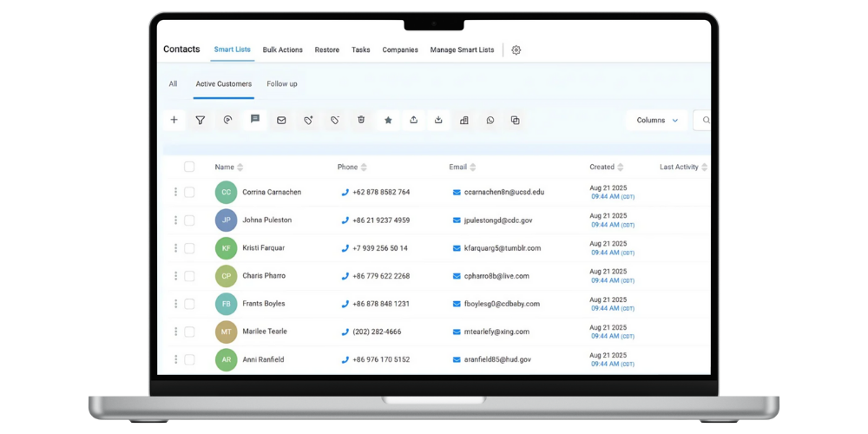
Task: Open the Companies section
Action: pyautogui.click(x=400, y=50)
